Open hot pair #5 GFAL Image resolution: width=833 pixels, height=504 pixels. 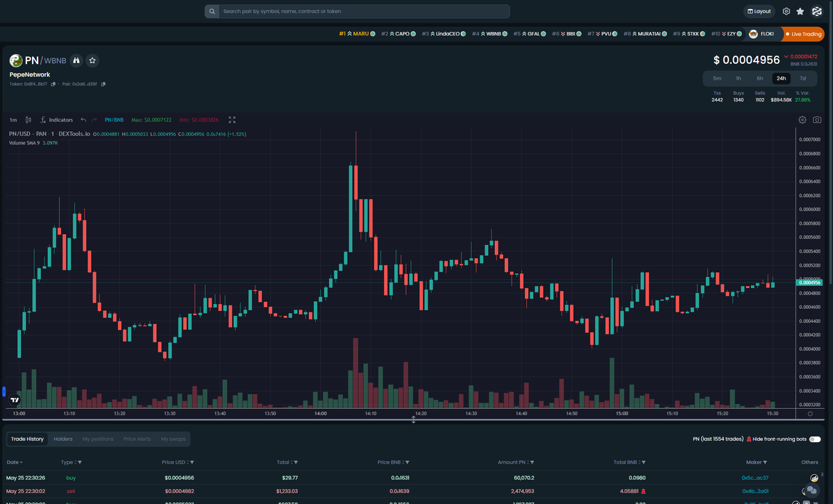(530, 33)
